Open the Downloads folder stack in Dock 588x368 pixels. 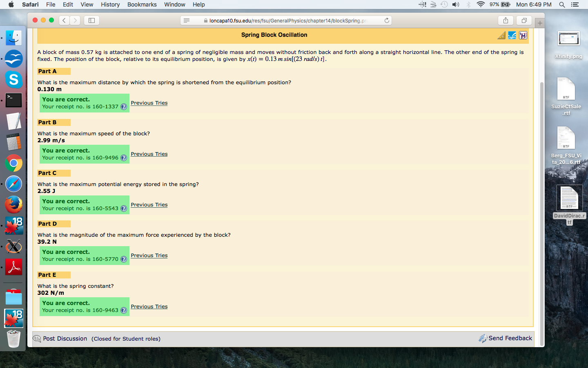[13, 296]
